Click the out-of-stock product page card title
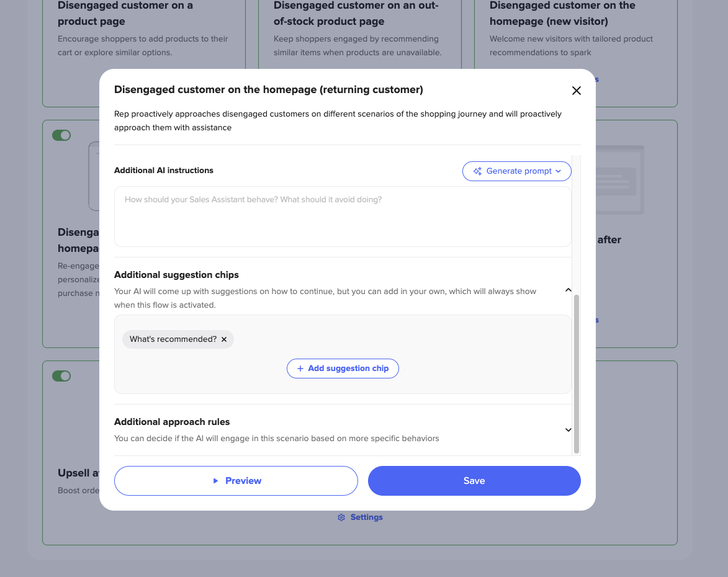728x577 pixels. (356, 14)
